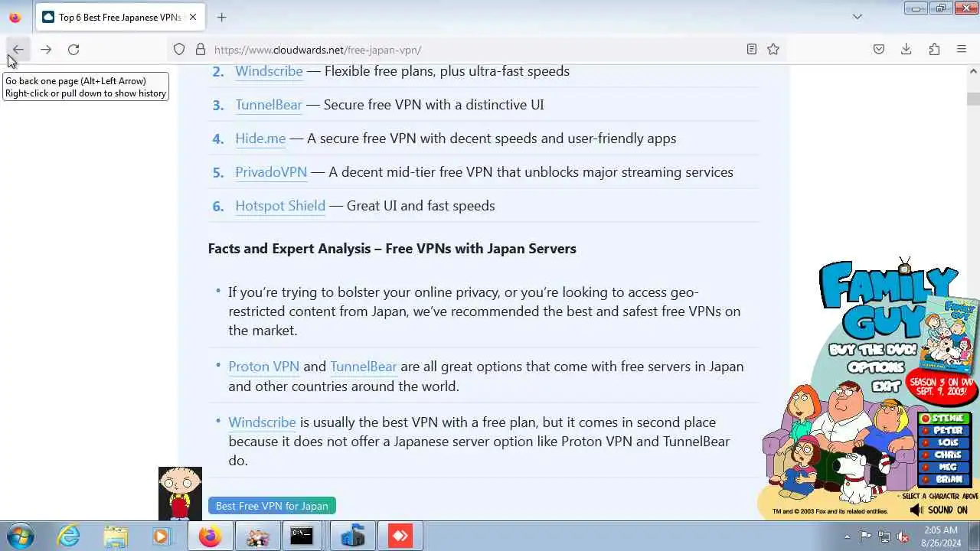The image size is (980, 551).
Task: Open the Hotspot Shield link
Action: (x=280, y=206)
